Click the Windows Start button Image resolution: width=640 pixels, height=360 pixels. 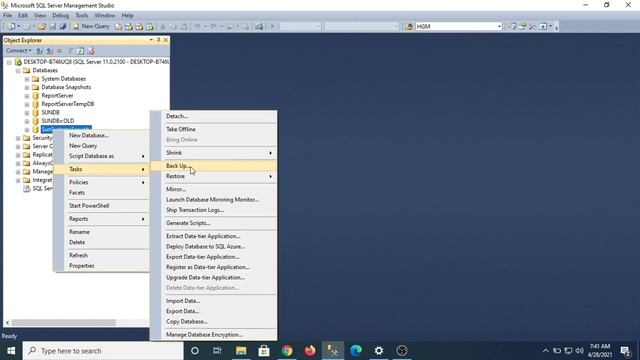coord(11,351)
